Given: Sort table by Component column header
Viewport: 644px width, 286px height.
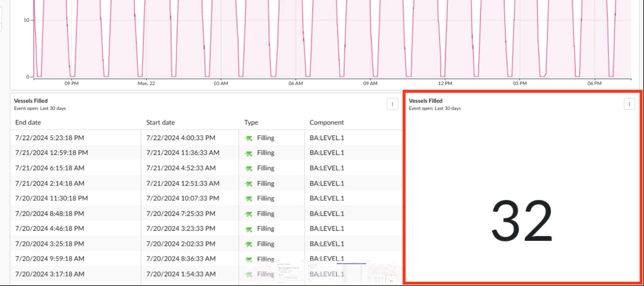Looking at the screenshot, I should [326, 123].
